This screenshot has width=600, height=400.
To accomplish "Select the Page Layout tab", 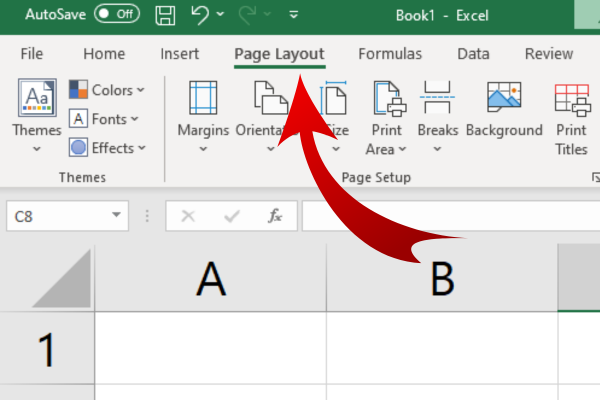I will (x=279, y=54).
